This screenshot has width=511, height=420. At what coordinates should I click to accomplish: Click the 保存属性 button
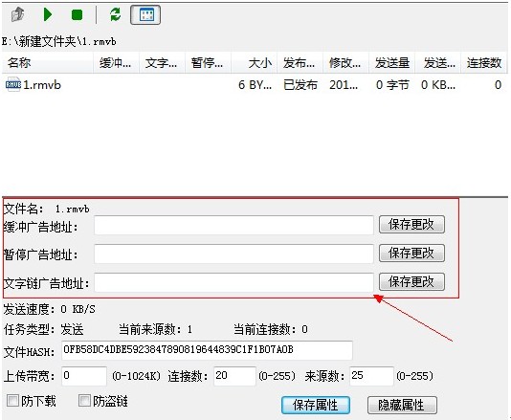point(316,405)
